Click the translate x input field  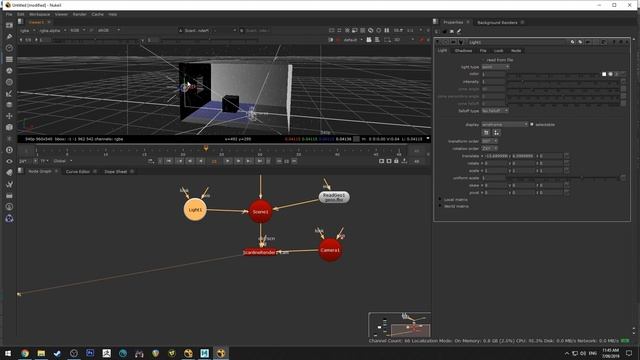(x=496, y=156)
